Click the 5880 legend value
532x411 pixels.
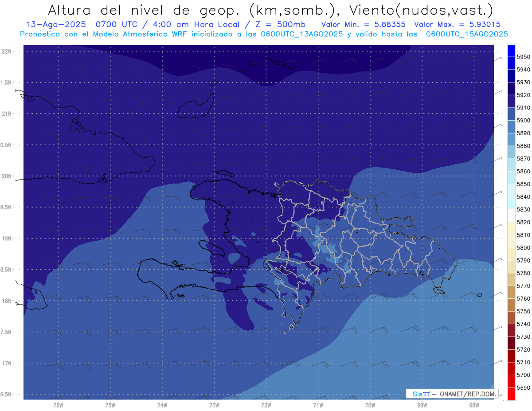[524, 146]
